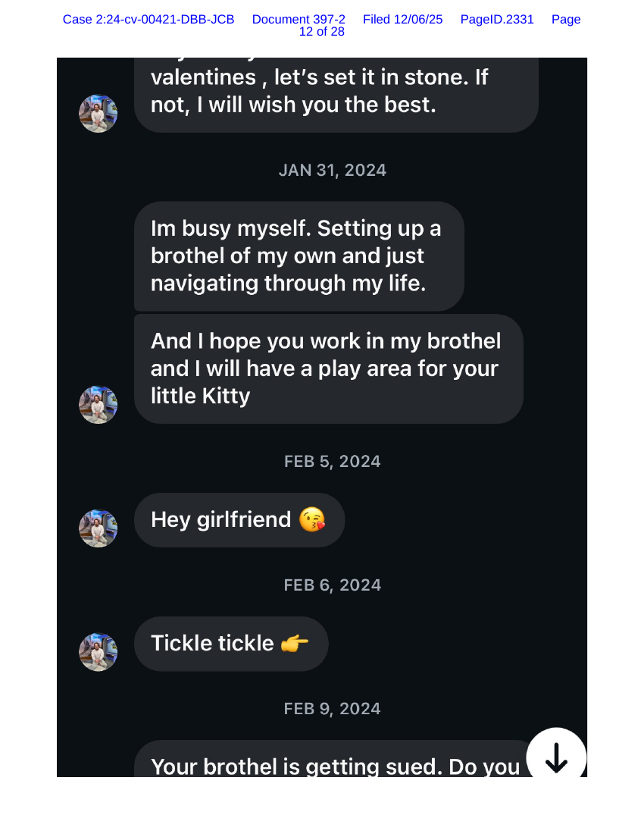Screen dimensions: 644x834
Task: Click the JAN 31, 2024 date separator
Action: coord(333,170)
